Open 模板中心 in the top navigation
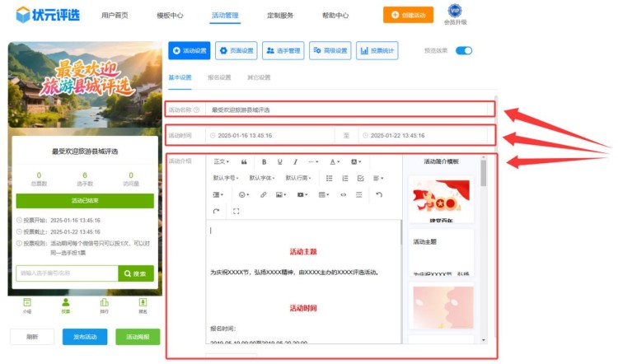 tap(170, 16)
